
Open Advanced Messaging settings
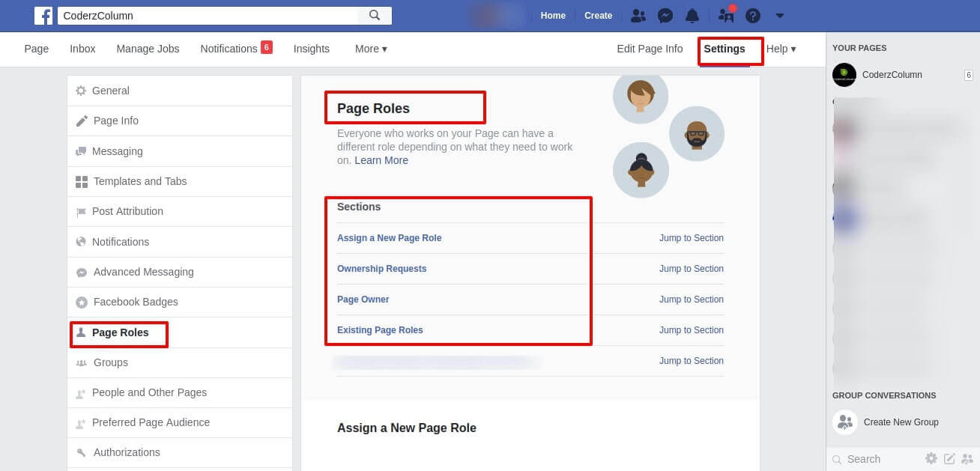click(x=180, y=272)
